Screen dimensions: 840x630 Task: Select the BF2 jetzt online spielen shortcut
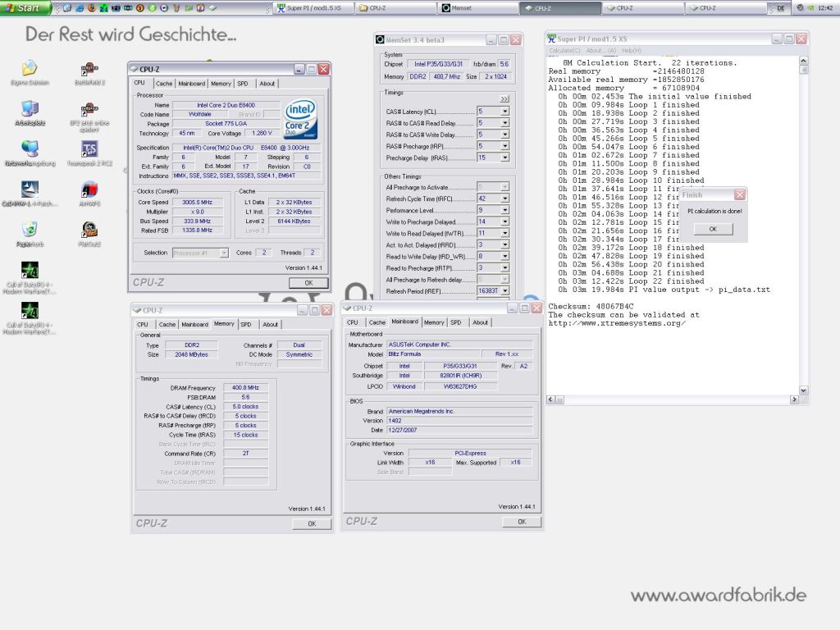(89, 109)
